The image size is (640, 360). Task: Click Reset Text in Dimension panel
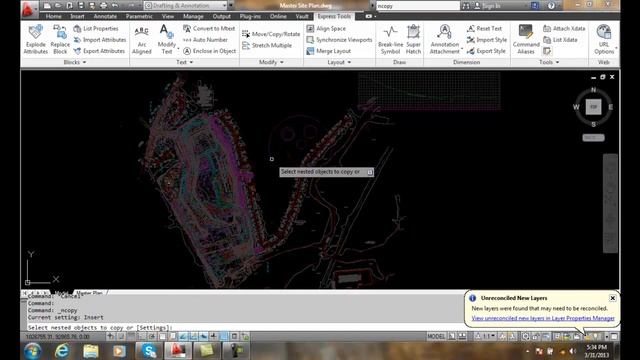[484, 29]
